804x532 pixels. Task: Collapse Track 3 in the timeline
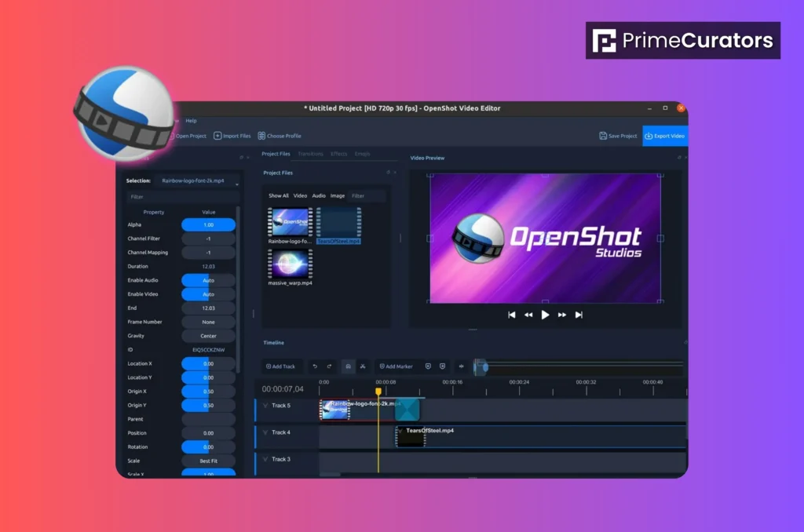pos(265,459)
